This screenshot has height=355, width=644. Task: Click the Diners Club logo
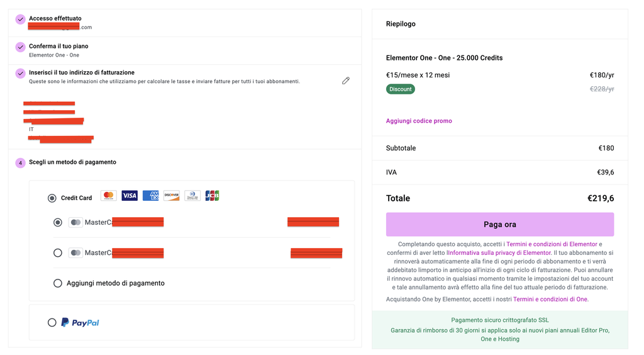[192, 196]
